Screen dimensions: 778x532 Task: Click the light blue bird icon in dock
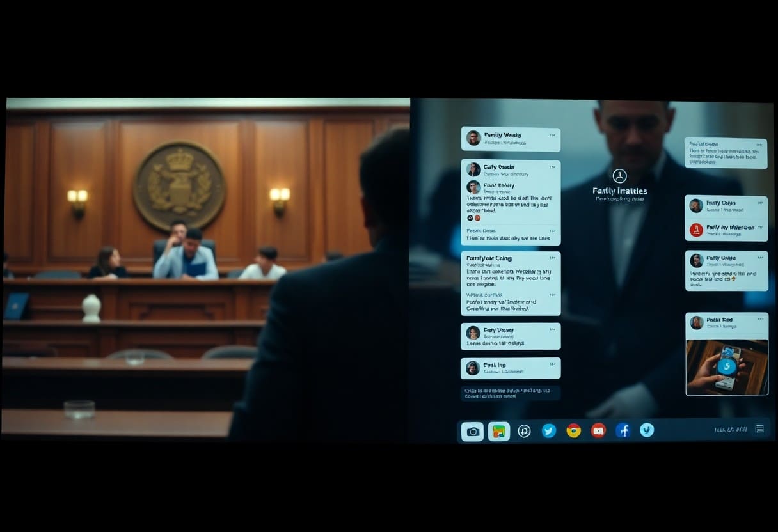pyautogui.click(x=647, y=430)
